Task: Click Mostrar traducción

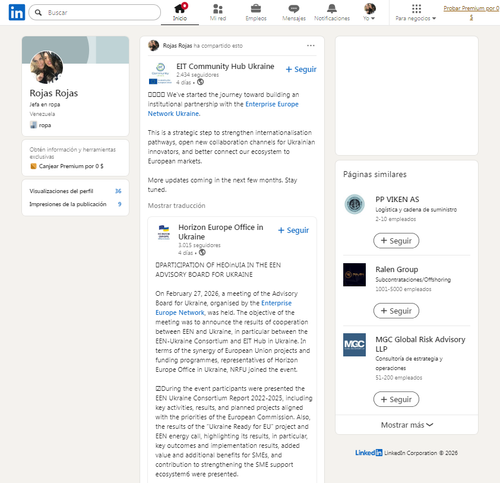Action: click(176, 206)
